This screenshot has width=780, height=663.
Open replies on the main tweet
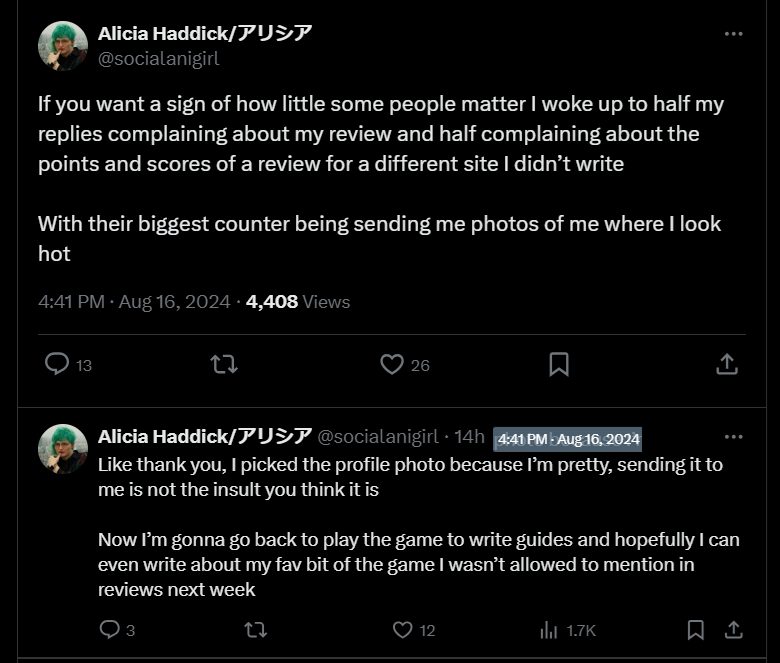[x=68, y=365]
